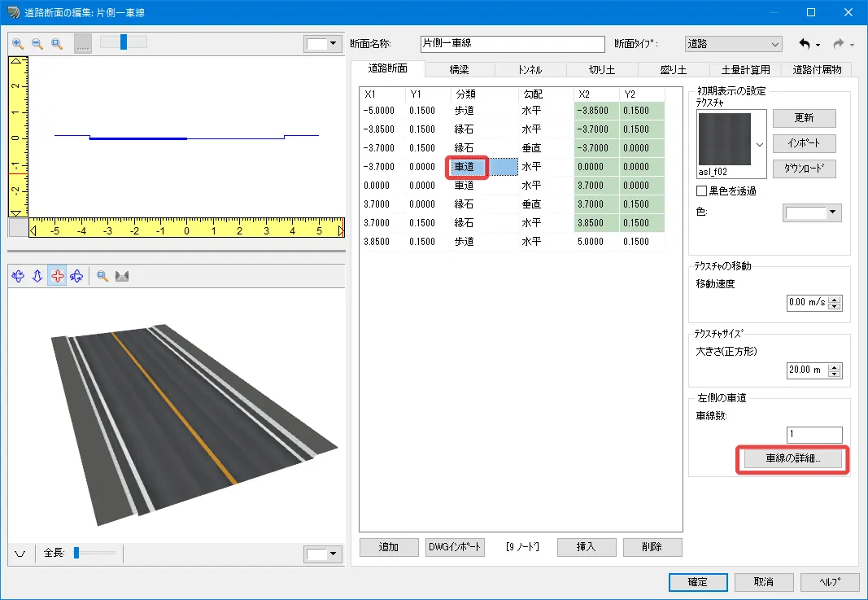Click the 車線の詳細 button
868x600 pixels.
792,458
